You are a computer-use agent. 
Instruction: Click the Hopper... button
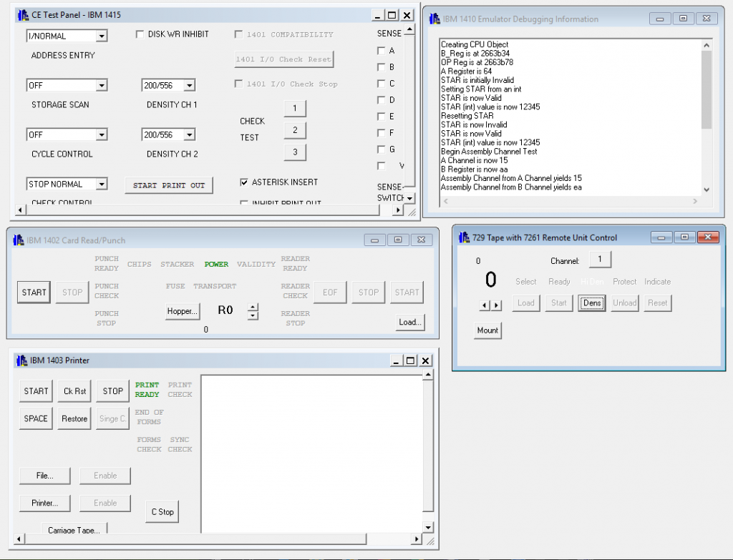tap(183, 311)
